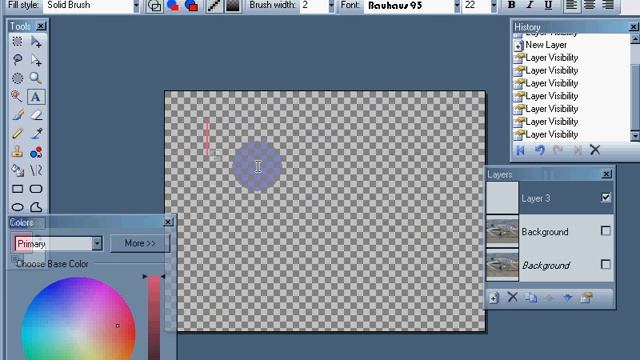Set text alignment to right
Image resolution: width=640 pixels, height=360 pixels.
(x=608, y=5)
